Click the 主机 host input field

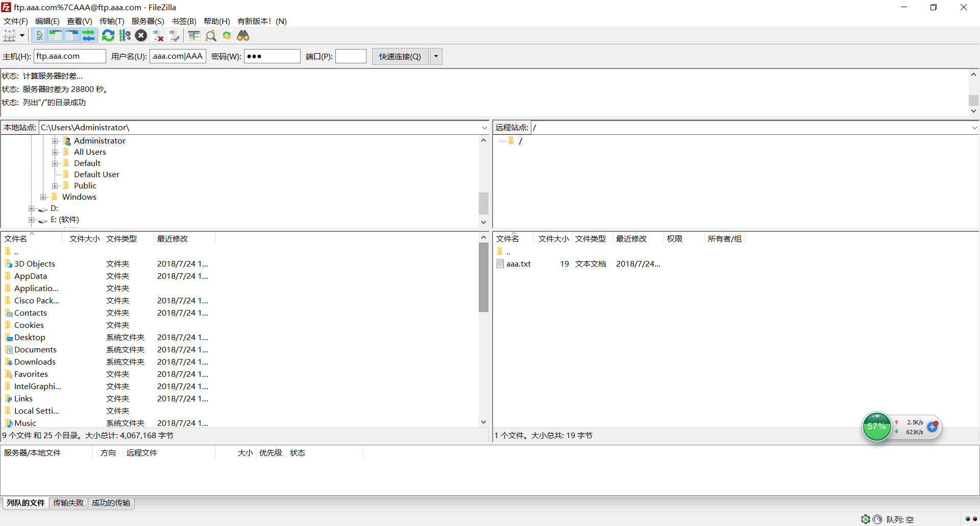(x=70, y=56)
